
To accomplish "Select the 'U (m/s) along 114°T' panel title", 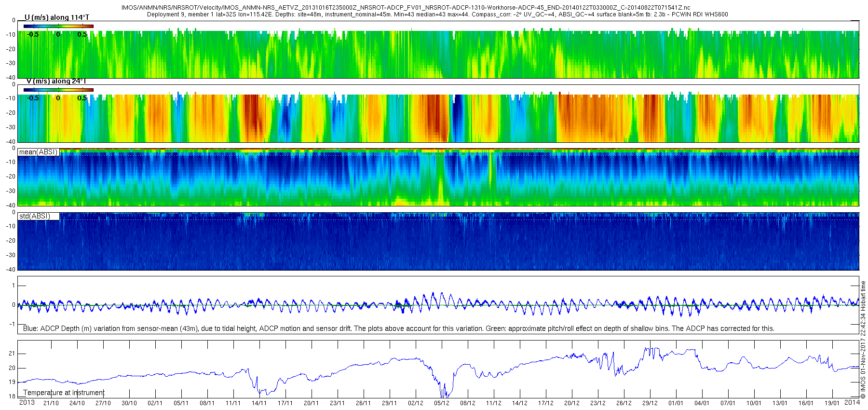I will tap(57, 17).
